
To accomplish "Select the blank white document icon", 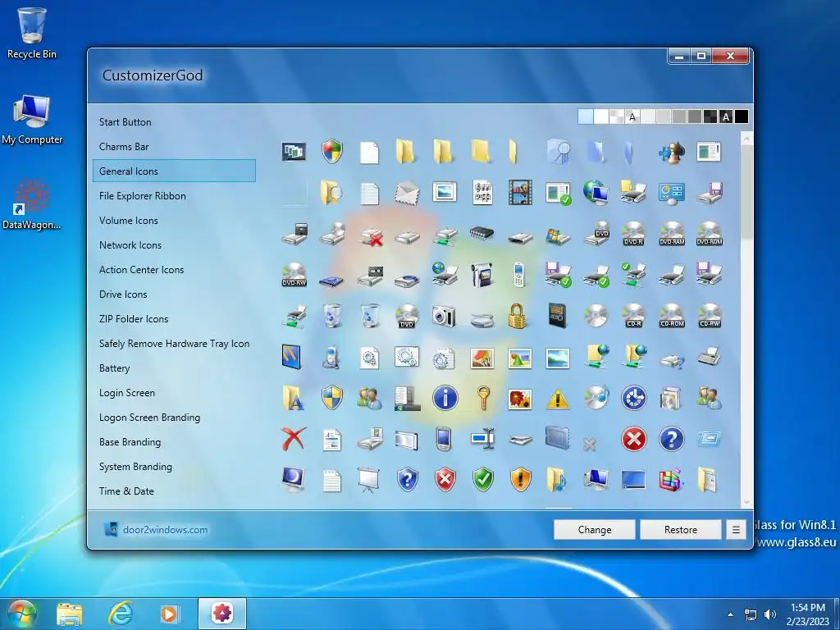I will [x=369, y=152].
